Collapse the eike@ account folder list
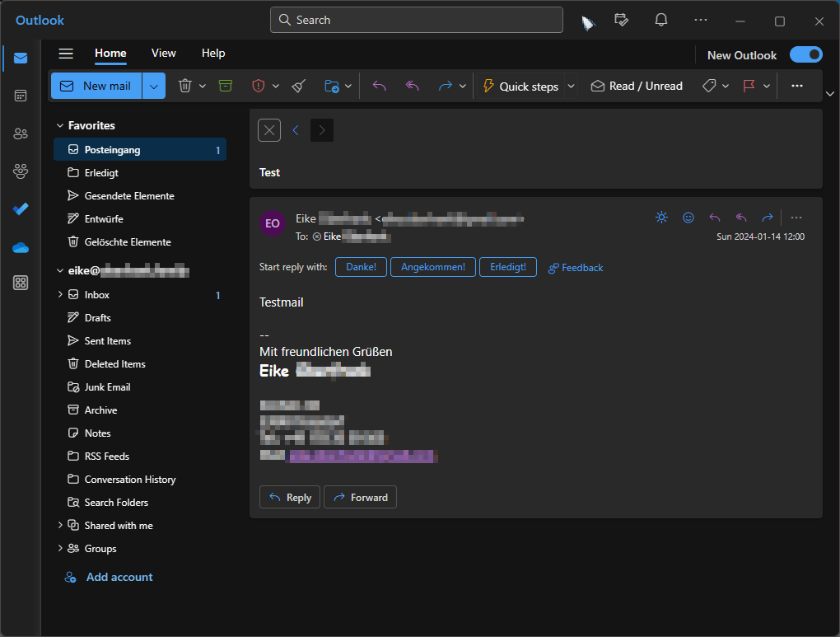The image size is (840, 637). point(60,271)
